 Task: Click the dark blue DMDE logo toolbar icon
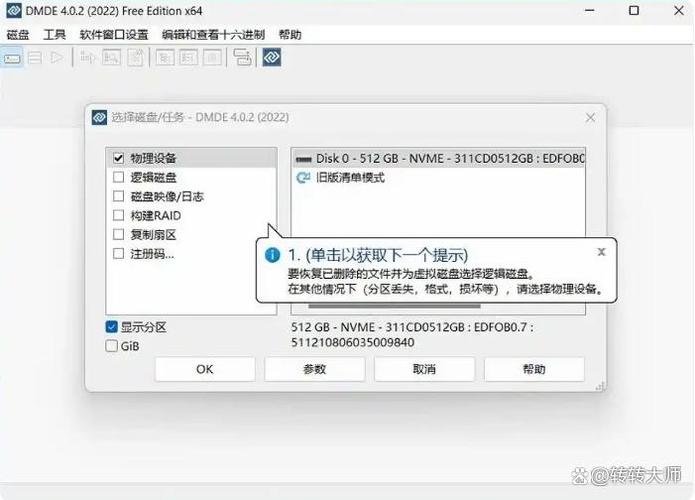(x=272, y=58)
